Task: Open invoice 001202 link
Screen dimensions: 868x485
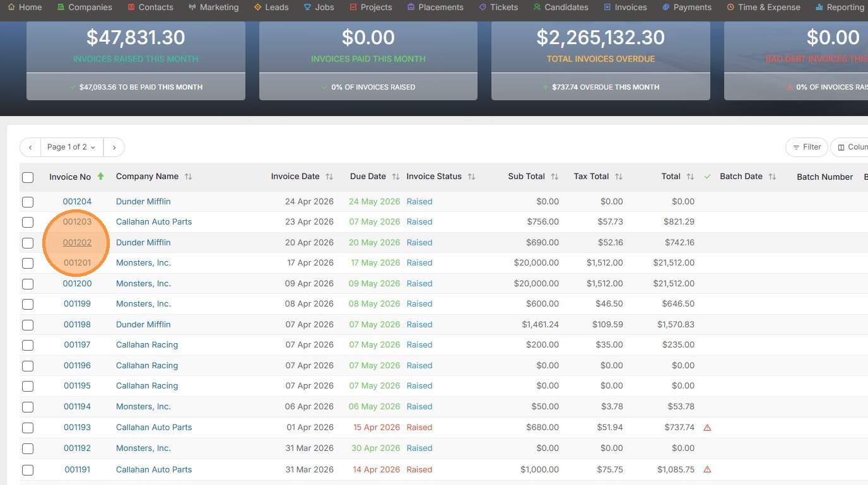Action: tap(77, 243)
